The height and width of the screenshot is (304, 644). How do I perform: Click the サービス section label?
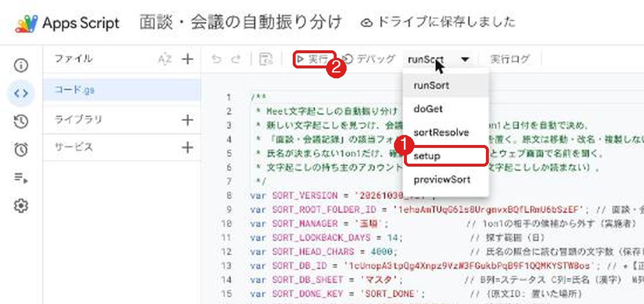coord(74,147)
